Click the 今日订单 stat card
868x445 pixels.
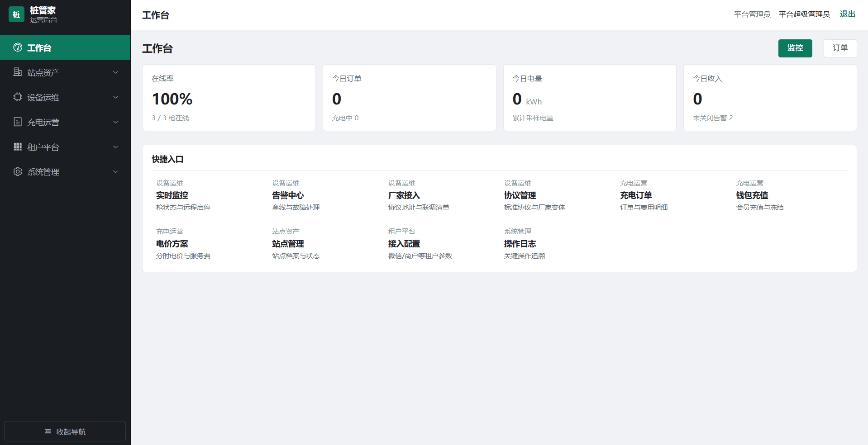(x=410, y=98)
